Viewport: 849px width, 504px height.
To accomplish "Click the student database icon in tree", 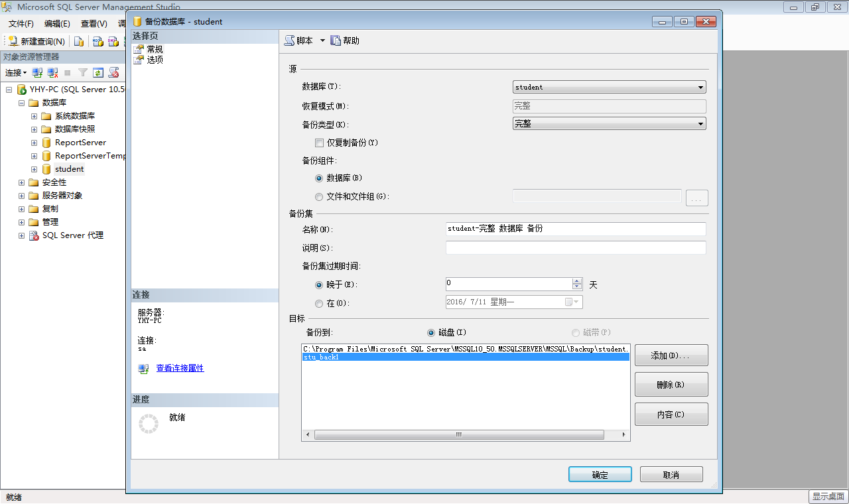I will [46, 169].
